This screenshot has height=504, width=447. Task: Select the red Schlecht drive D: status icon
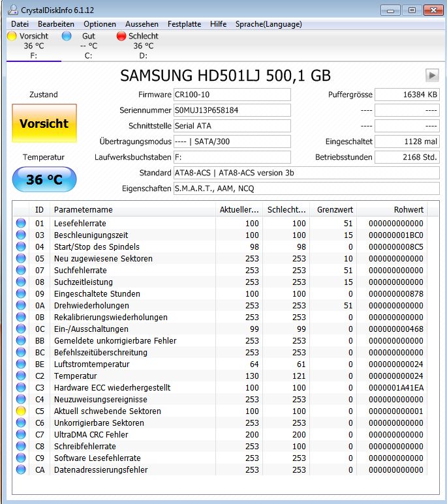pos(121,36)
